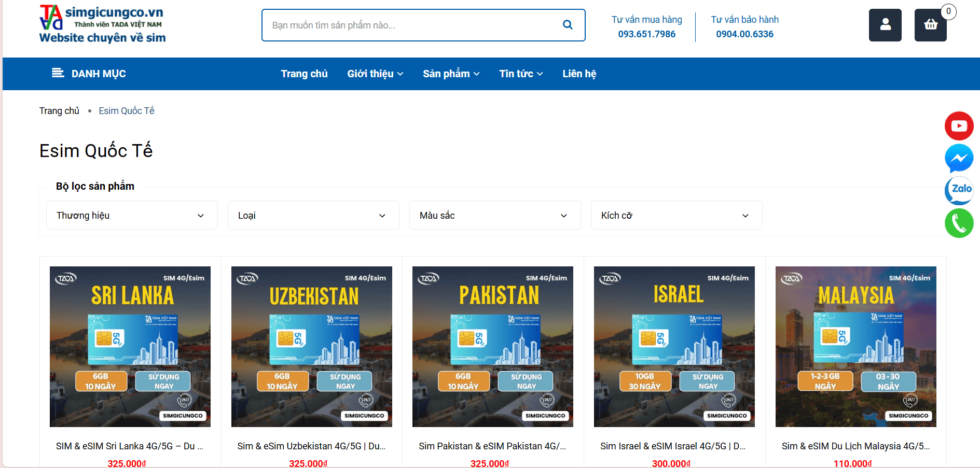Image resolution: width=980 pixels, height=468 pixels.
Task: Open the user account icon
Action: click(885, 25)
